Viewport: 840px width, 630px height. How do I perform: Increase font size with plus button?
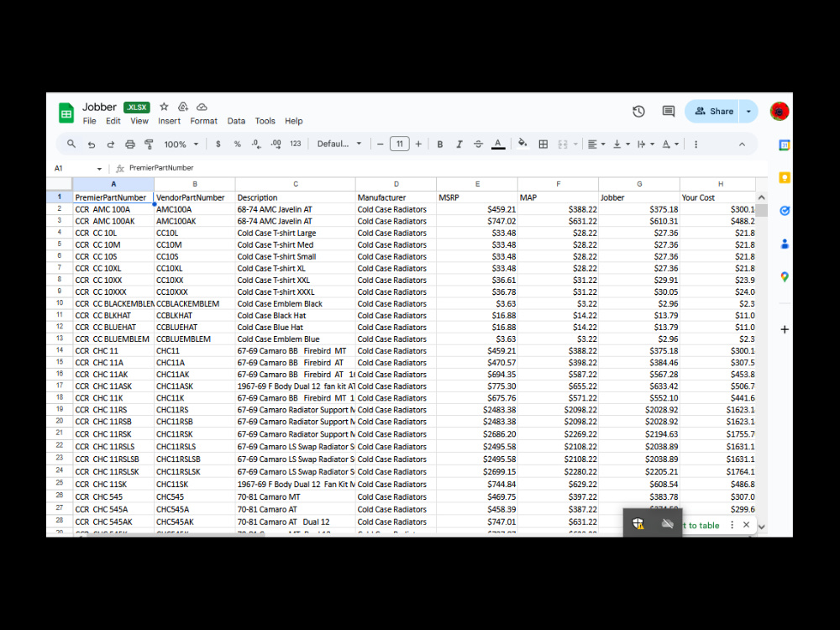tap(418, 144)
